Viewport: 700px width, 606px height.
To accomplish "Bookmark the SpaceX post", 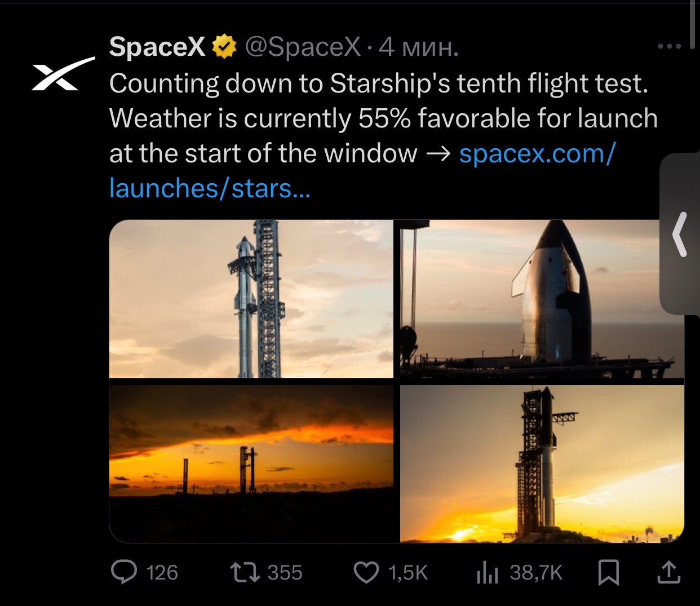I will point(609,572).
